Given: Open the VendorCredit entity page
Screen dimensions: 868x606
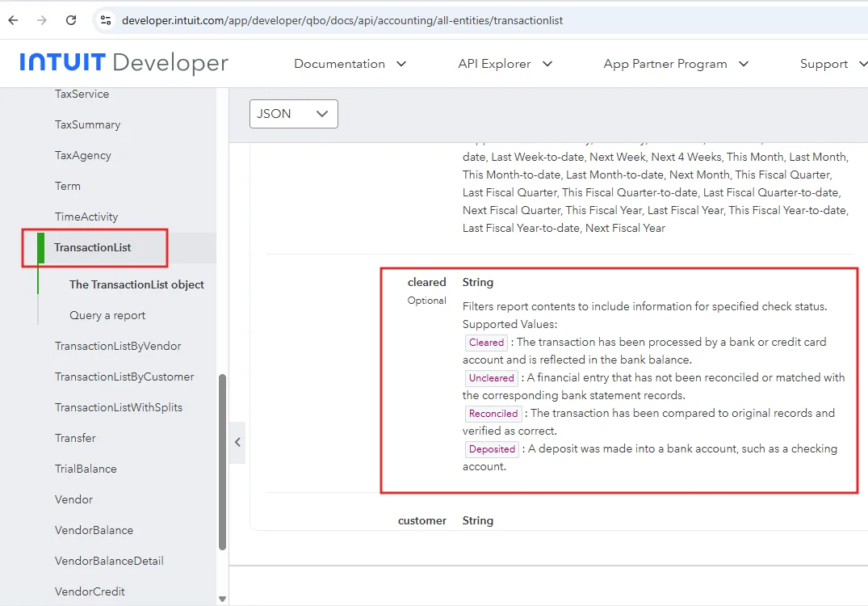Looking at the screenshot, I should pos(90,591).
